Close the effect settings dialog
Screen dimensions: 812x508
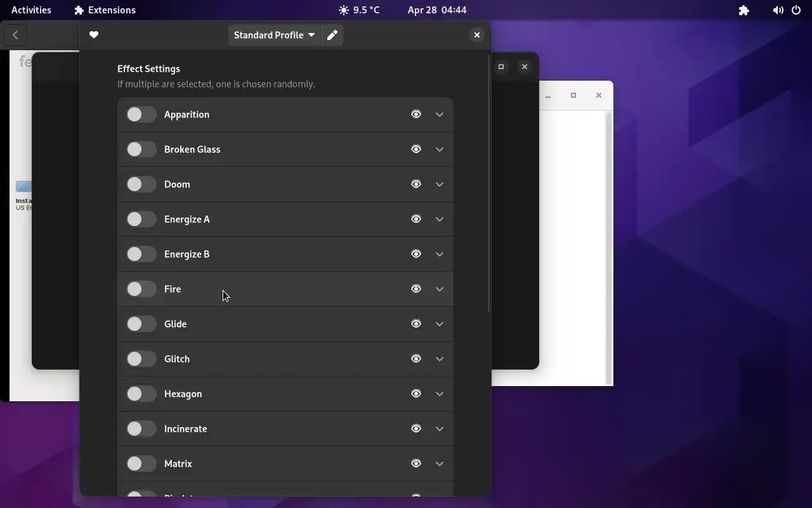pos(477,35)
